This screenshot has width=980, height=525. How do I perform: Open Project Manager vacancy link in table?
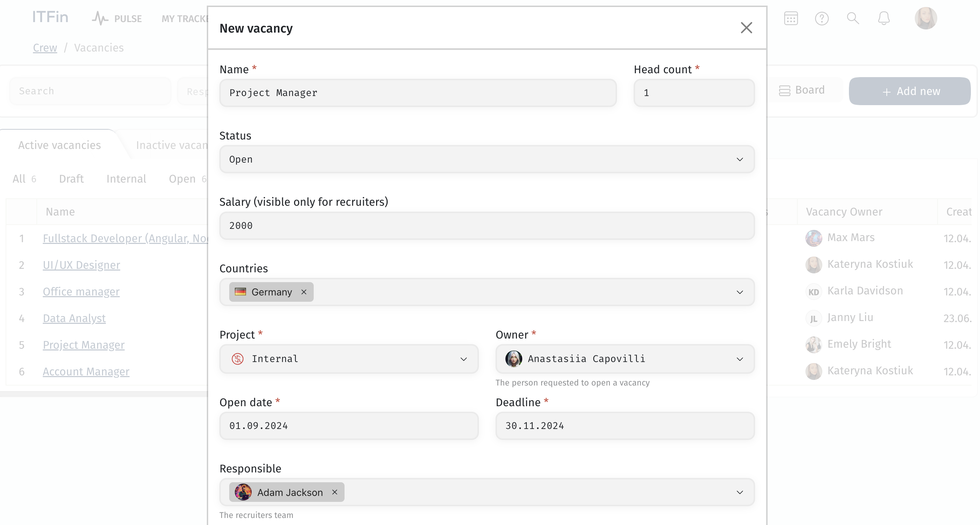[x=84, y=345]
